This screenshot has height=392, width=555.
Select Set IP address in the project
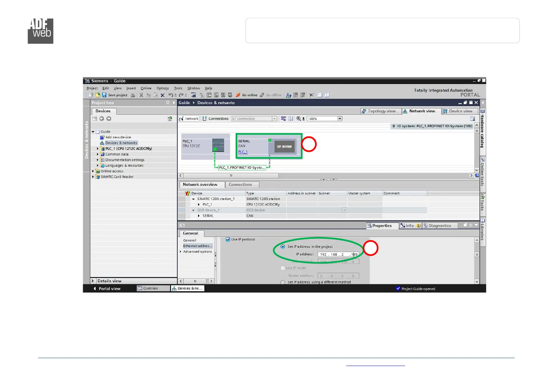[x=283, y=247]
